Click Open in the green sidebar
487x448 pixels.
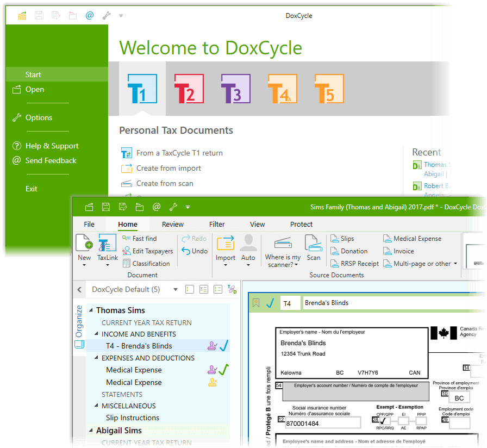(x=34, y=90)
